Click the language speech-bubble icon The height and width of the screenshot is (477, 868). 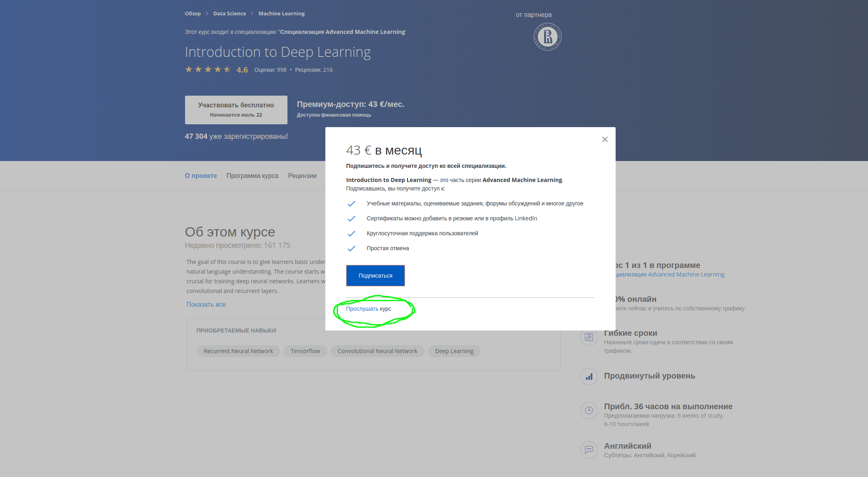point(589,449)
